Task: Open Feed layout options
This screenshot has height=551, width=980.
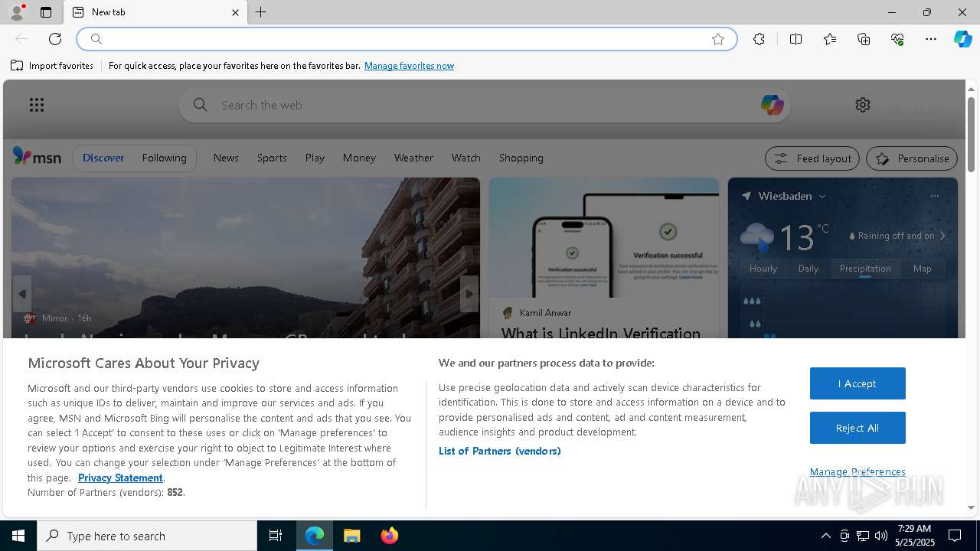Action: point(812,158)
